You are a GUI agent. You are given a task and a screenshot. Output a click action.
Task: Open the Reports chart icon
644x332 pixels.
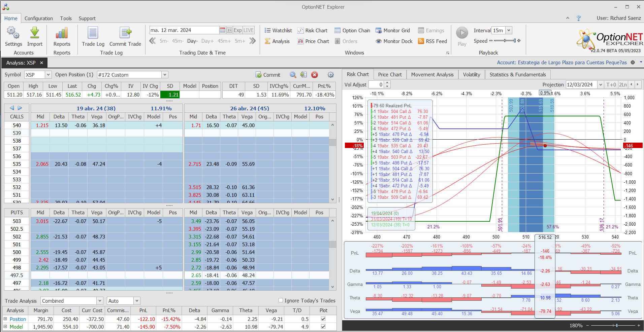click(62, 33)
